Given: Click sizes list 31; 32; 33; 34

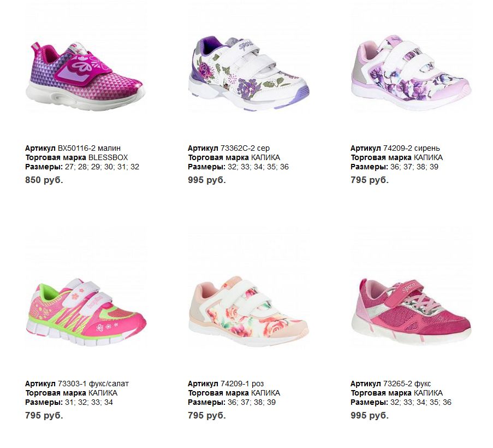Looking at the screenshot, I should (x=88, y=403).
